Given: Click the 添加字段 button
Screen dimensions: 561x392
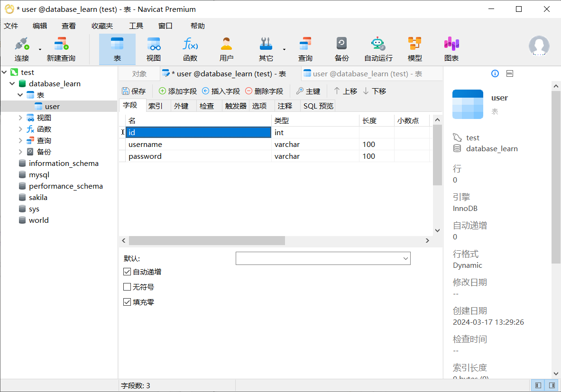Looking at the screenshot, I should (178, 91).
